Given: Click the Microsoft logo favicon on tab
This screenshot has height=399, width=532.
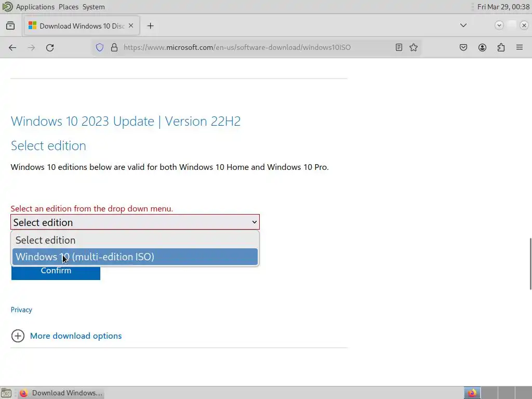Looking at the screenshot, I should (32, 26).
